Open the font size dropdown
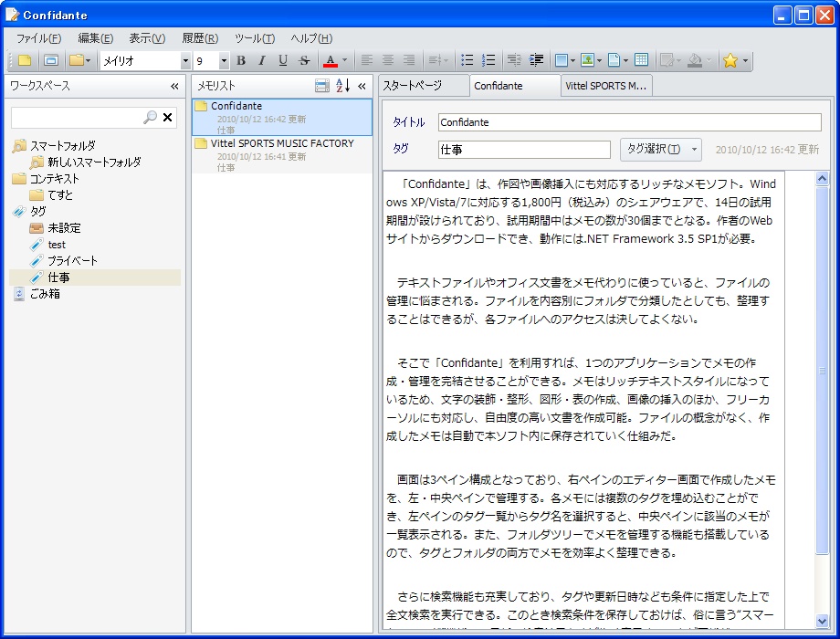The image size is (840, 639). [x=224, y=59]
